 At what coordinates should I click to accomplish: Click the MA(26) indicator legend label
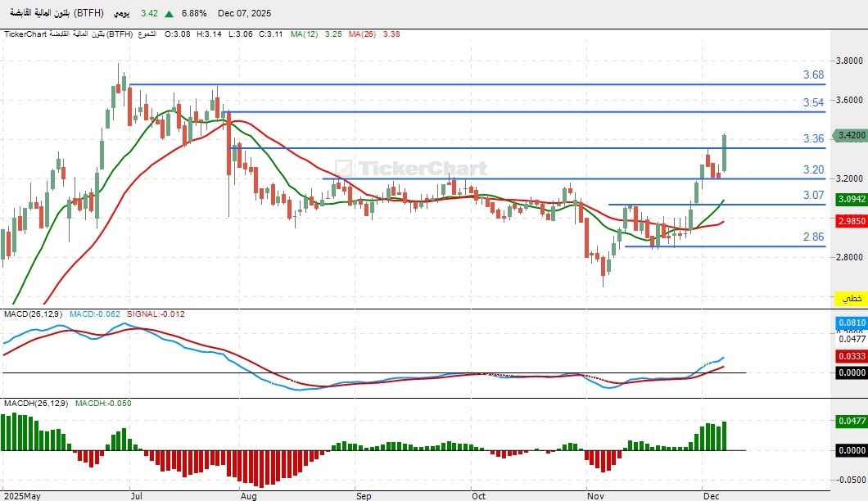pos(361,34)
